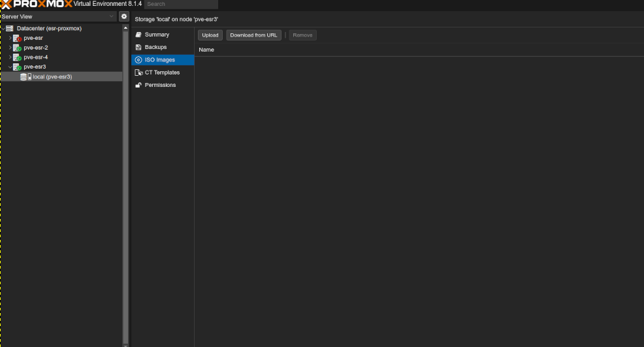
Task: Click the pve-esr-2 node status icon
Action: click(x=17, y=48)
